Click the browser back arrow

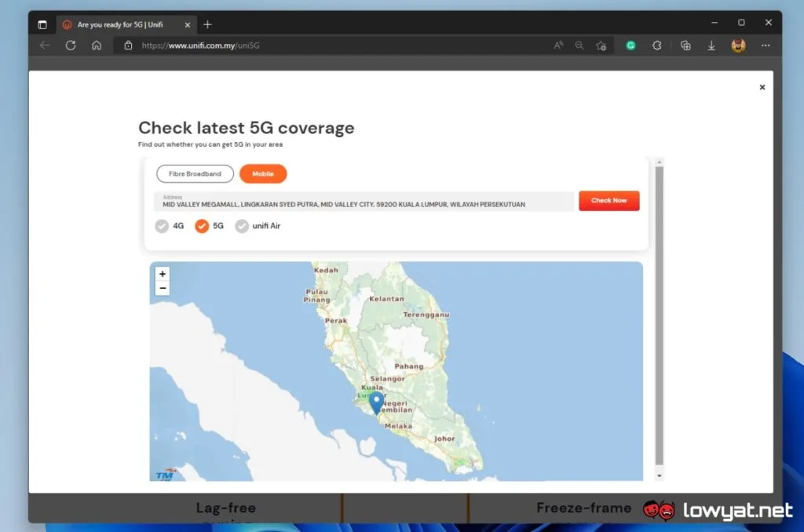coord(45,46)
